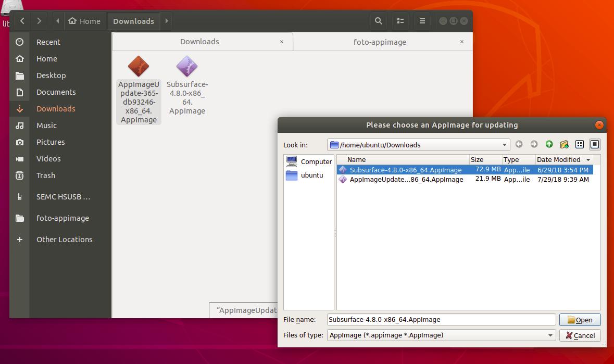Image resolution: width=614 pixels, height=364 pixels.
Task: Click the Trash bin icon in sidebar
Action: click(x=20, y=175)
